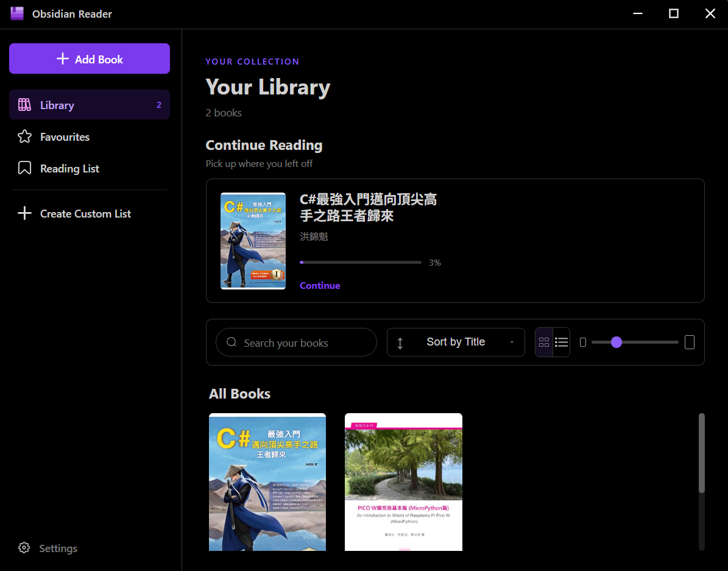Click the small cover size icon

click(x=583, y=342)
